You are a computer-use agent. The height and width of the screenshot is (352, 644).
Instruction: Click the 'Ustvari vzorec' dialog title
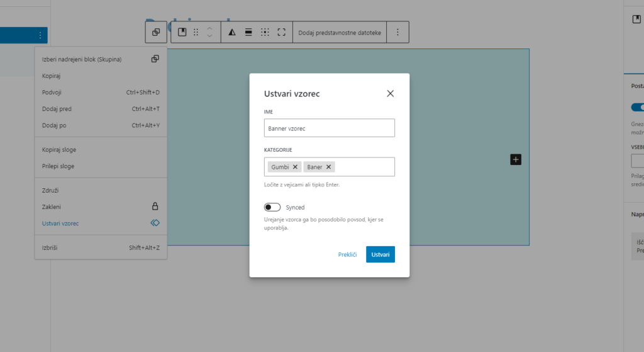click(292, 94)
